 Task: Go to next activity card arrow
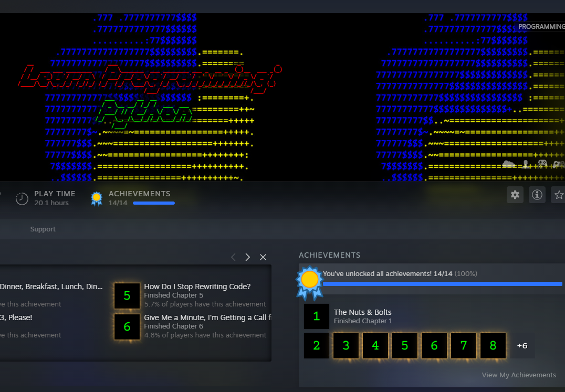click(247, 257)
